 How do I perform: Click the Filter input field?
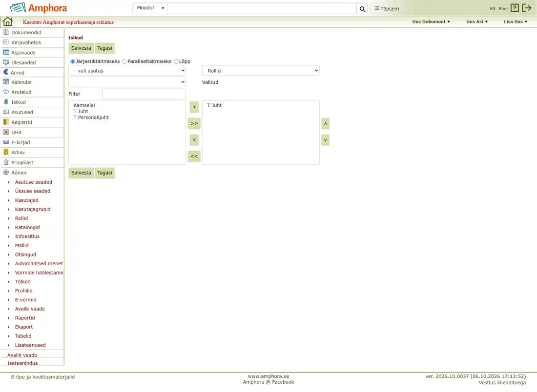click(144, 94)
